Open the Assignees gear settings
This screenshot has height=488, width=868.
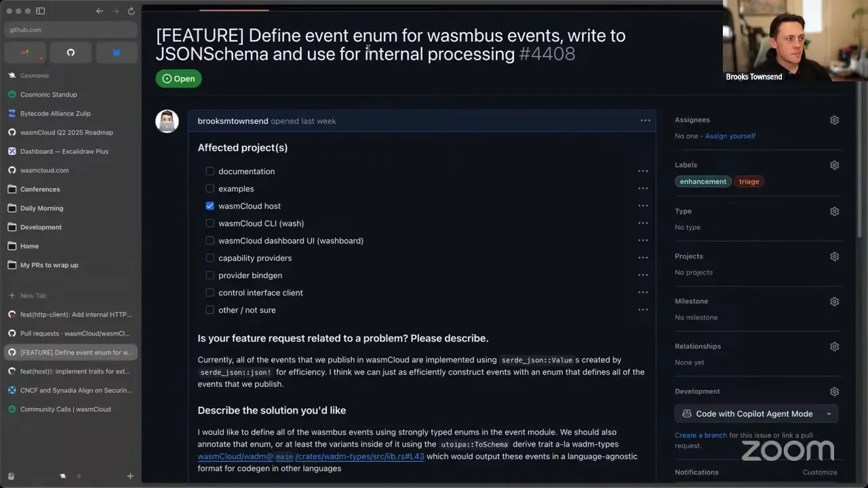click(834, 120)
